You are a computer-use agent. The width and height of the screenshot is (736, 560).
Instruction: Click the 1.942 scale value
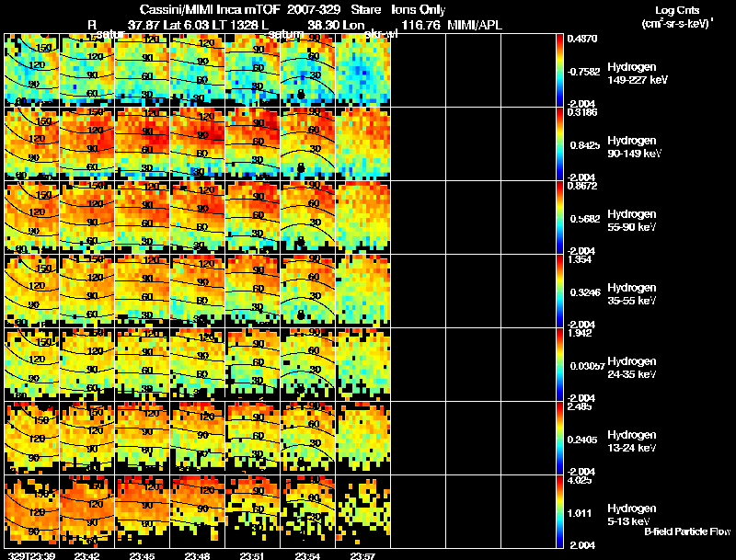(x=580, y=333)
